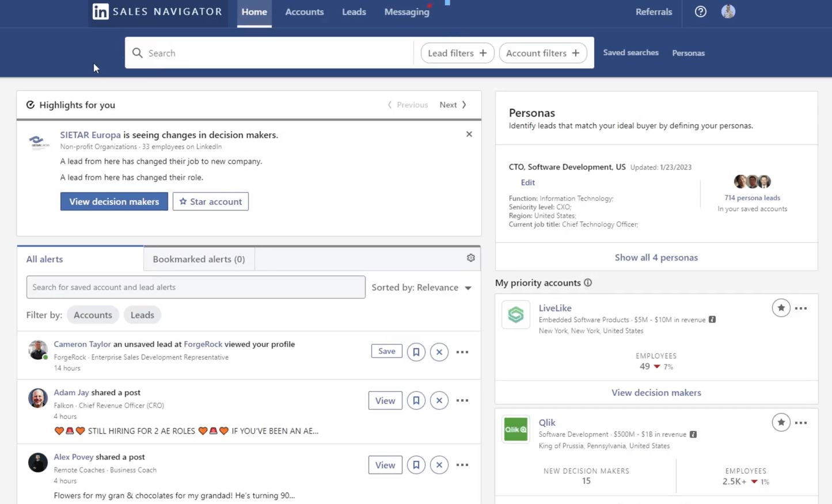
Task: Edit the CTO persona
Action: 528,182
